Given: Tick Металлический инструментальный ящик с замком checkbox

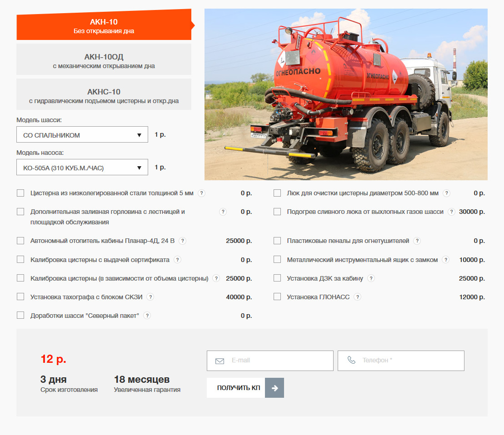Looking at the screenshot, I should 277,260.
